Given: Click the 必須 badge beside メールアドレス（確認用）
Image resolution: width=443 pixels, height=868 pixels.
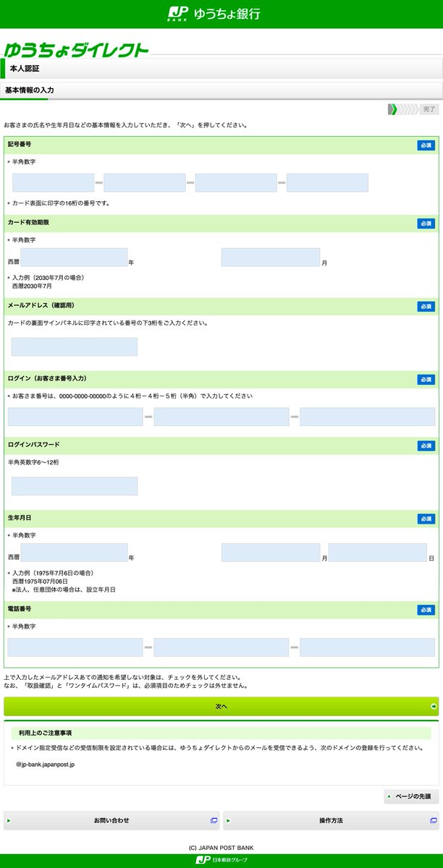Looking at the screenshot, I should coord(426,307).
